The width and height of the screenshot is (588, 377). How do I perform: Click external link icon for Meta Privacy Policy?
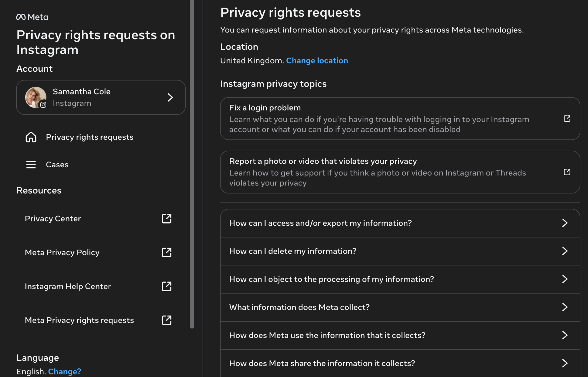point(167,252)
